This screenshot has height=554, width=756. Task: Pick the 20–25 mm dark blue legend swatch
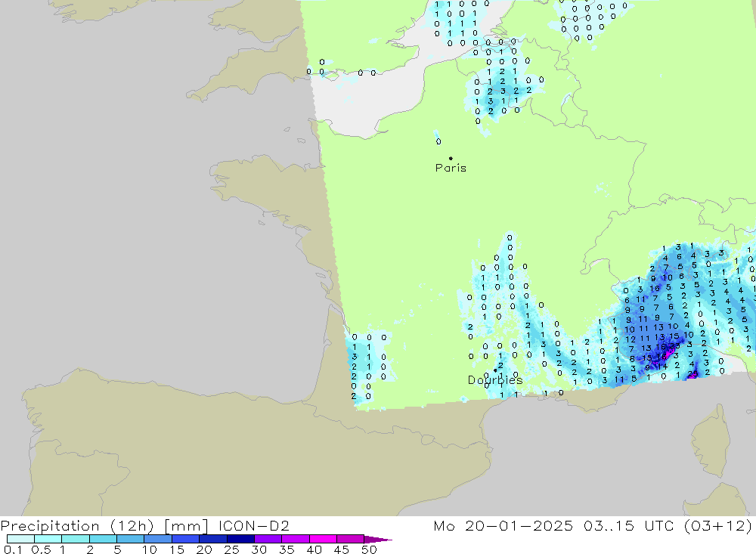click(212, 539)
